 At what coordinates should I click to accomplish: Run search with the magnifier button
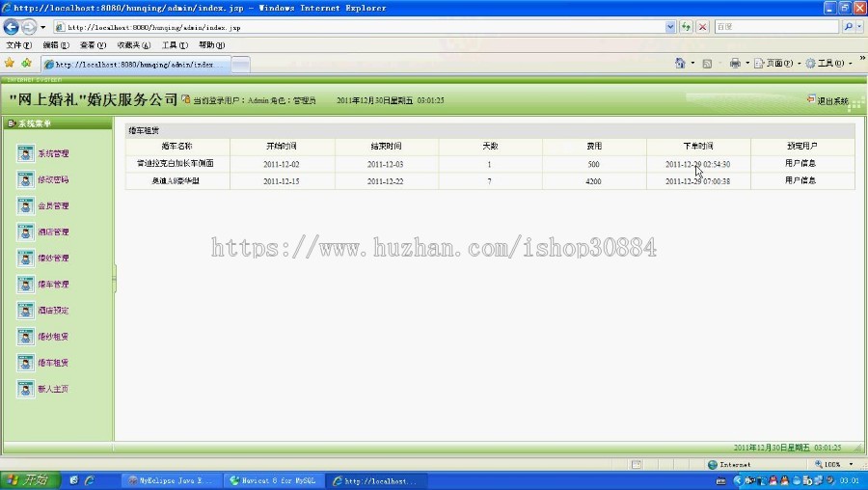848,27
